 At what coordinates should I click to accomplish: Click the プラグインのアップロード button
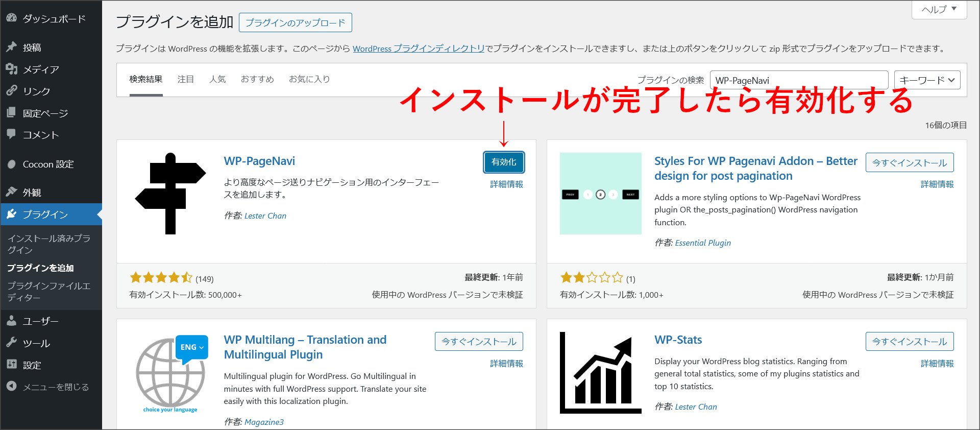click(x=296, y=22)
